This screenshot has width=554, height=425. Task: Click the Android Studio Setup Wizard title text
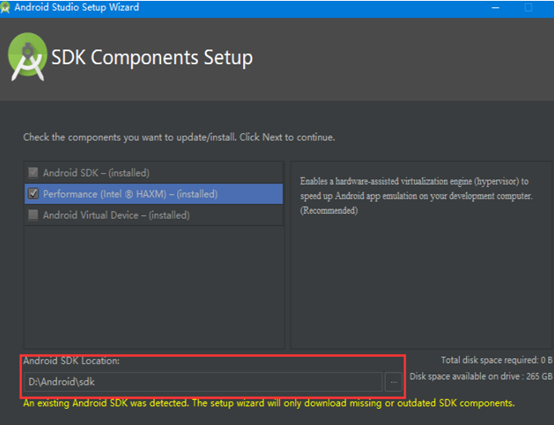77,7
